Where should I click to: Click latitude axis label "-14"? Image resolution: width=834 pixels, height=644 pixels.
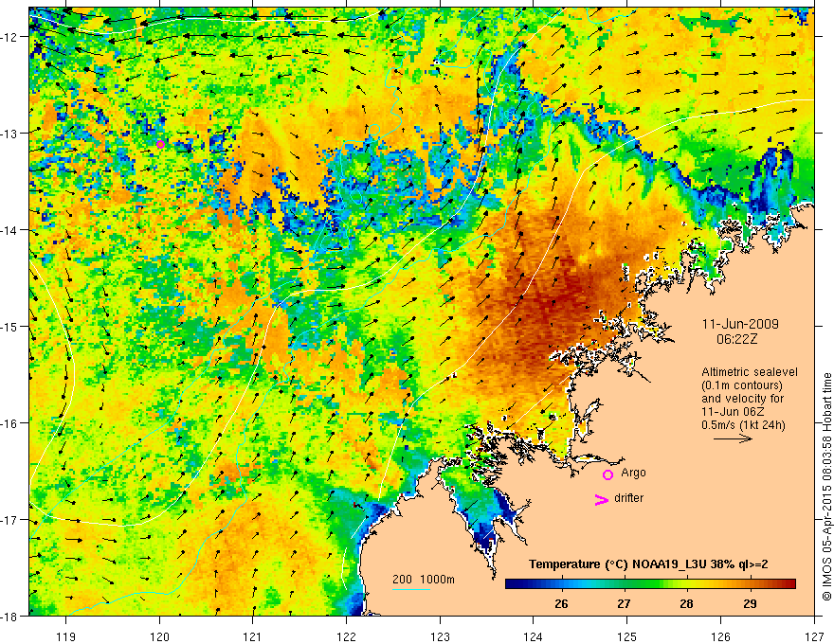10,230
